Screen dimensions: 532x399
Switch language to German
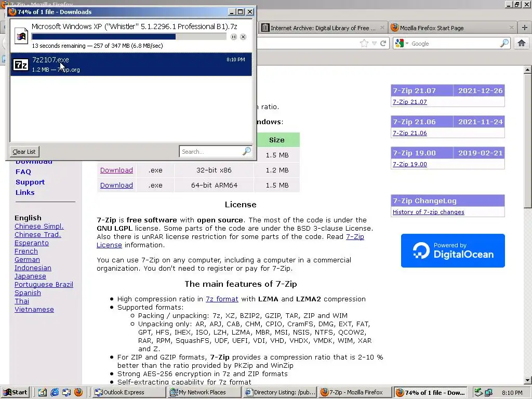[27, 260]
